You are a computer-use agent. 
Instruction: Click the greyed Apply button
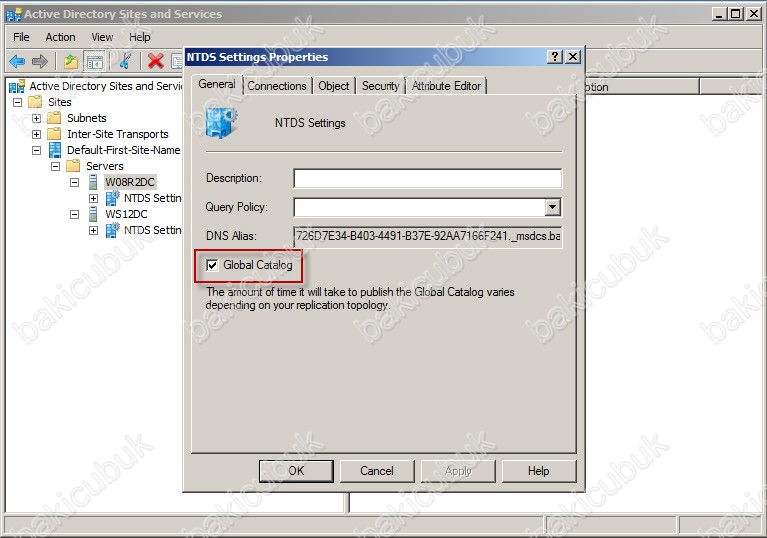click(458, 471)
